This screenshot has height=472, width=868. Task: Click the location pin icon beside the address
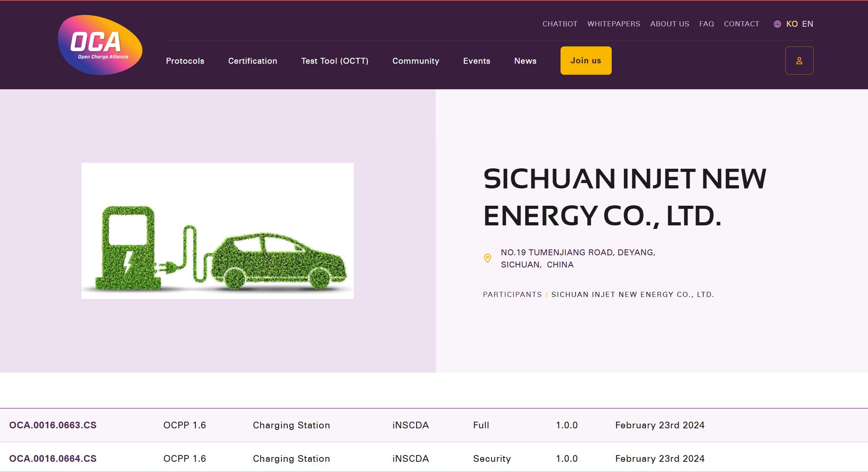487,258
